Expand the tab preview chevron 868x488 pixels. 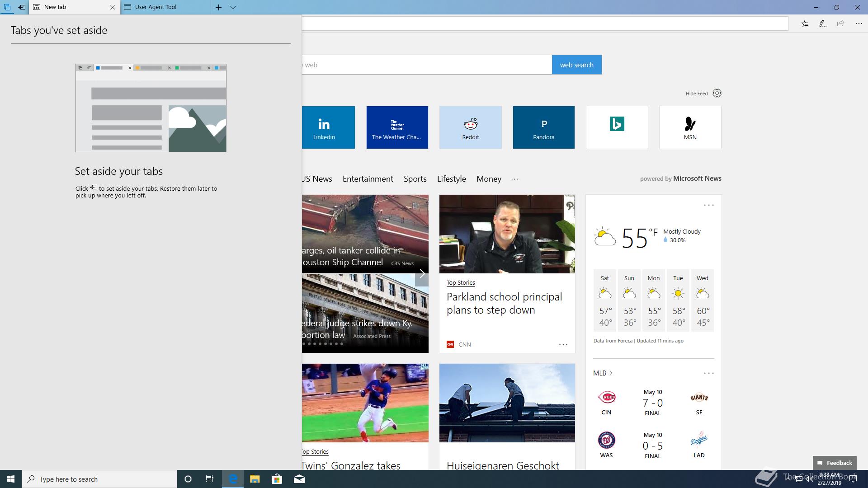click(233, 7)
